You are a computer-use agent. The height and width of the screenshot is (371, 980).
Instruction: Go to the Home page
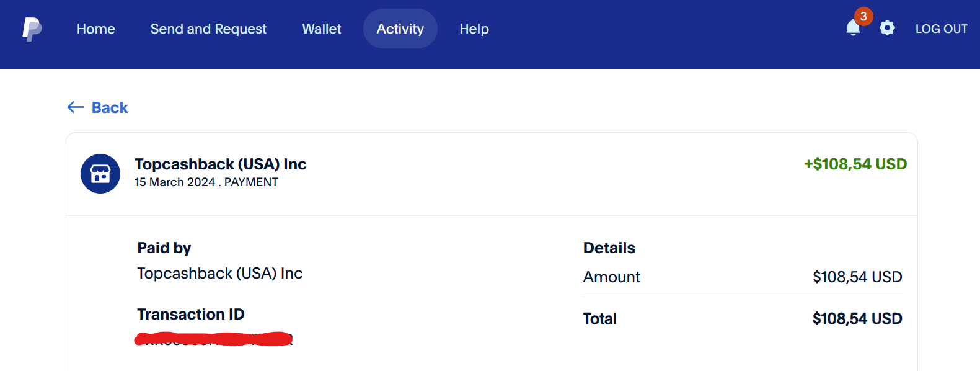click(96, 29)
